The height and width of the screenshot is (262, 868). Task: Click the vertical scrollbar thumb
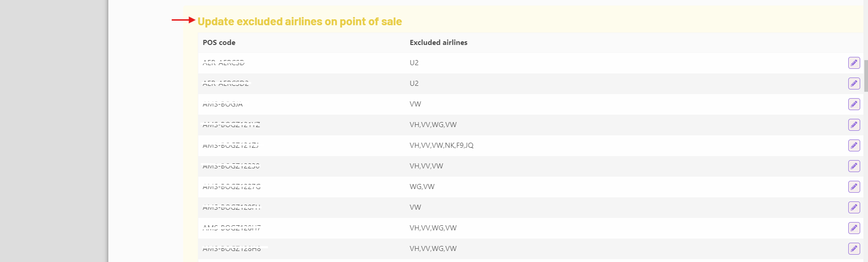[866, 76]
